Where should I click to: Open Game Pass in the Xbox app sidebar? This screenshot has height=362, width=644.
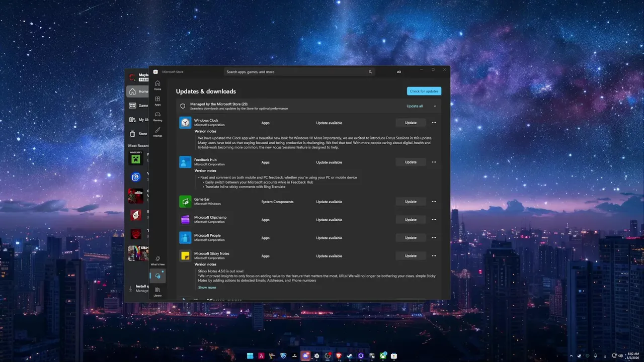coord(137,106)
